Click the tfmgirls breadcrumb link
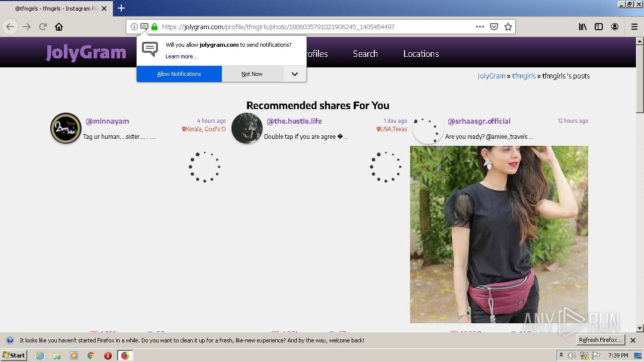Viewport: 644px width, 362px height. (524, 76)
